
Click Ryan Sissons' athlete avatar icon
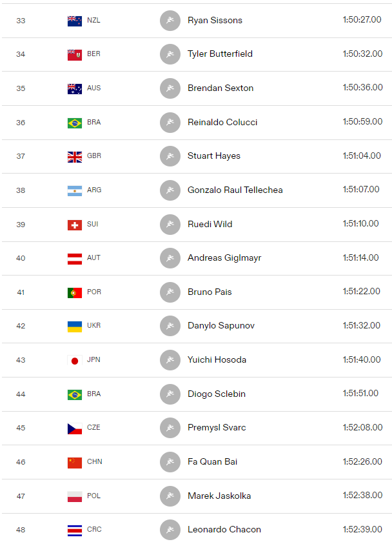click(170, 21)
